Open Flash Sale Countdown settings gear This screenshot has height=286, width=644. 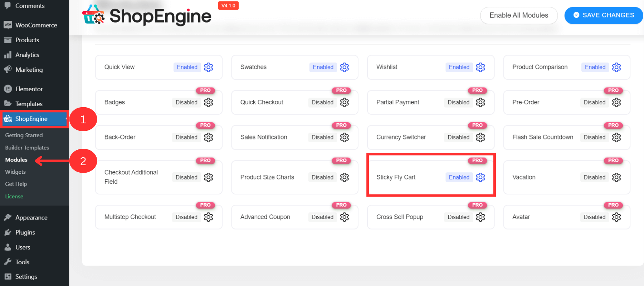click(616, 137)
